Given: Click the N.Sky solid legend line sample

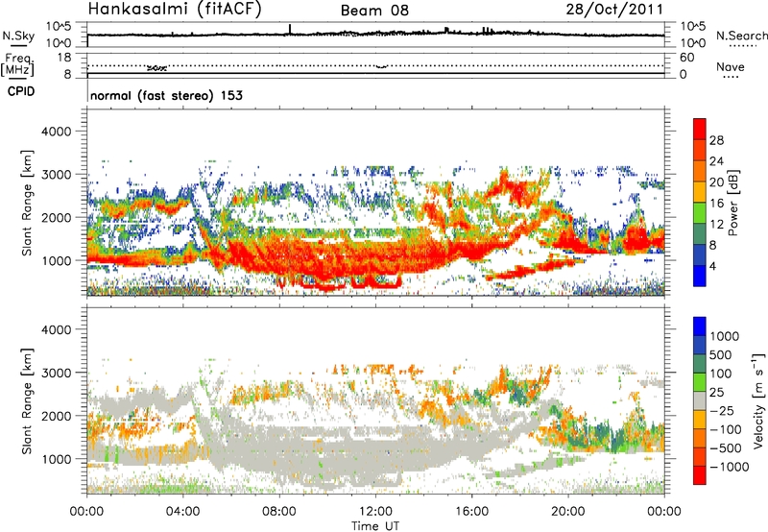Looking at the screenshot, I should point(18,45).
